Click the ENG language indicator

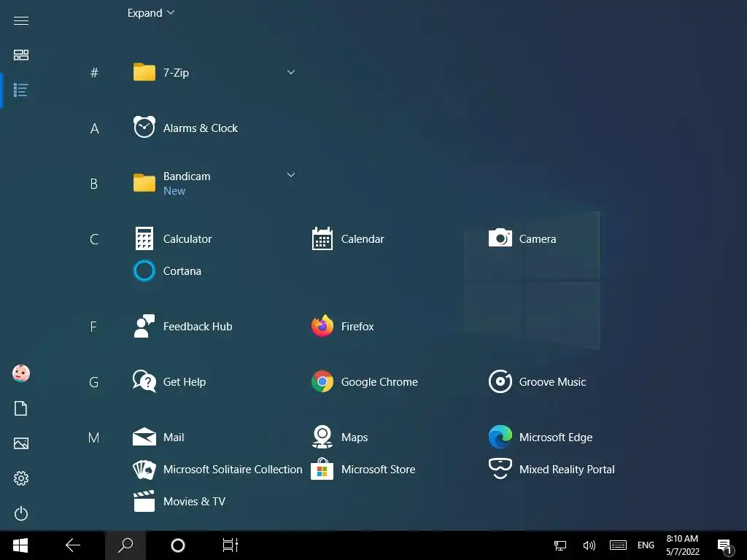(x=646, y=545)
